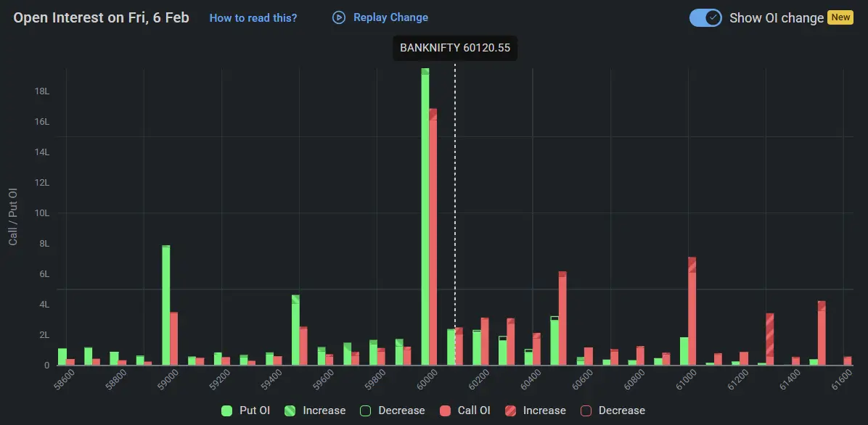Click the 18L y-axis label
The width and height of the screenshot is (868, 425).
click(x=42, y=91)
